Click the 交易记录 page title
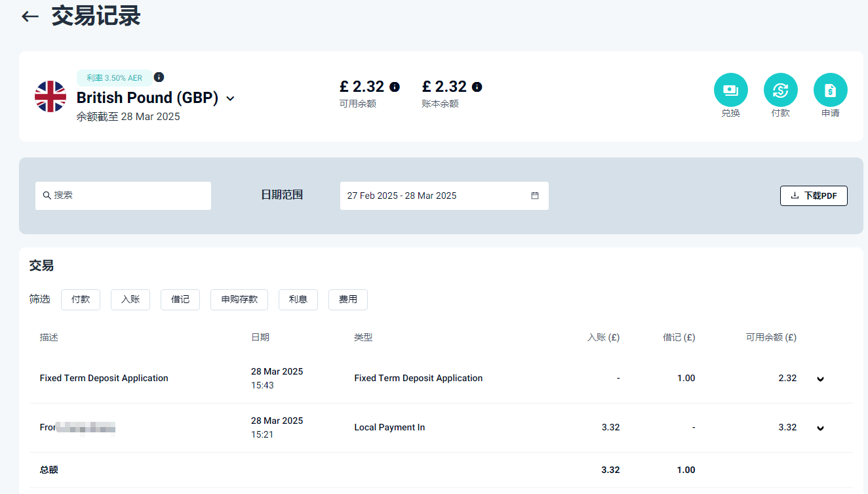The height and width of the screenshot is (494, 868). (x=96, y=16)
